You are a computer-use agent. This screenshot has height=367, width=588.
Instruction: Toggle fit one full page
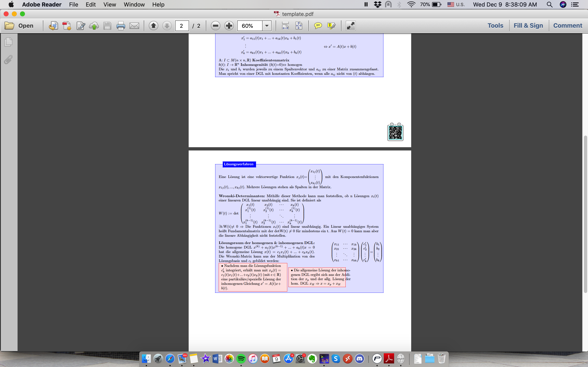click(x=299, y=26)
